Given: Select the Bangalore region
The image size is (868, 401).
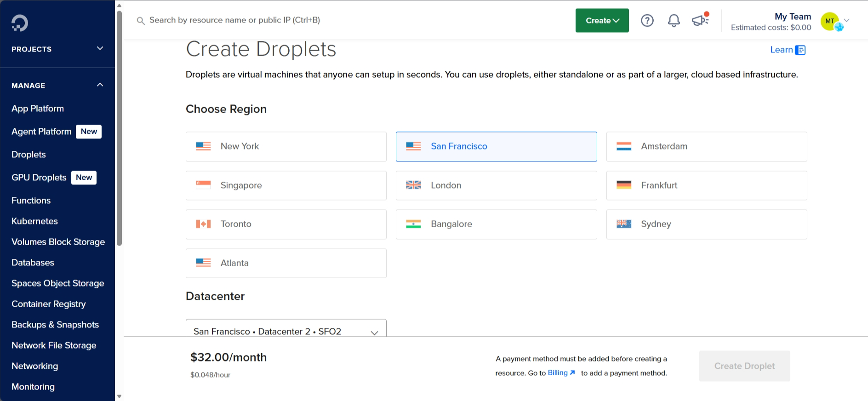Looking at the screenshot, I should coord(497,224).
